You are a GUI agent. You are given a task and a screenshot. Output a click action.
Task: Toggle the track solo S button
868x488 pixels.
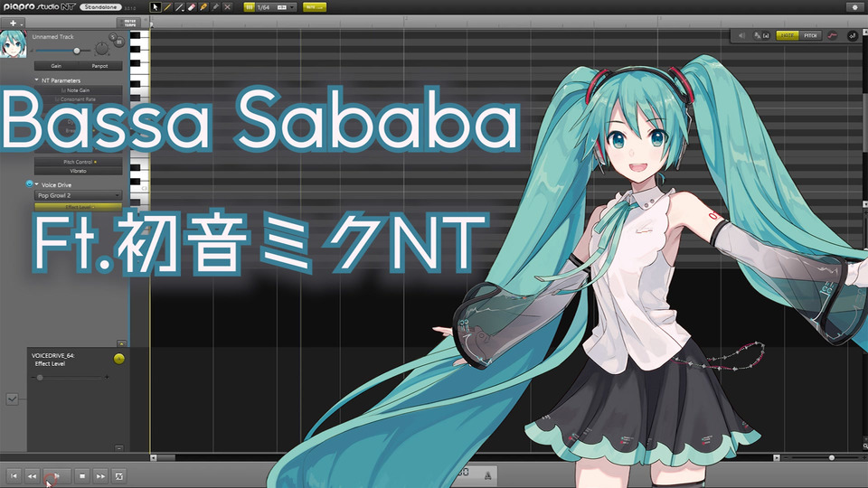[x=113, y=37]
